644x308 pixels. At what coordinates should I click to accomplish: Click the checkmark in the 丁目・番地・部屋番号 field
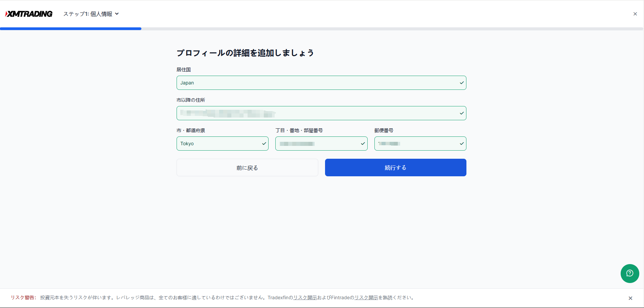point(363,144)
